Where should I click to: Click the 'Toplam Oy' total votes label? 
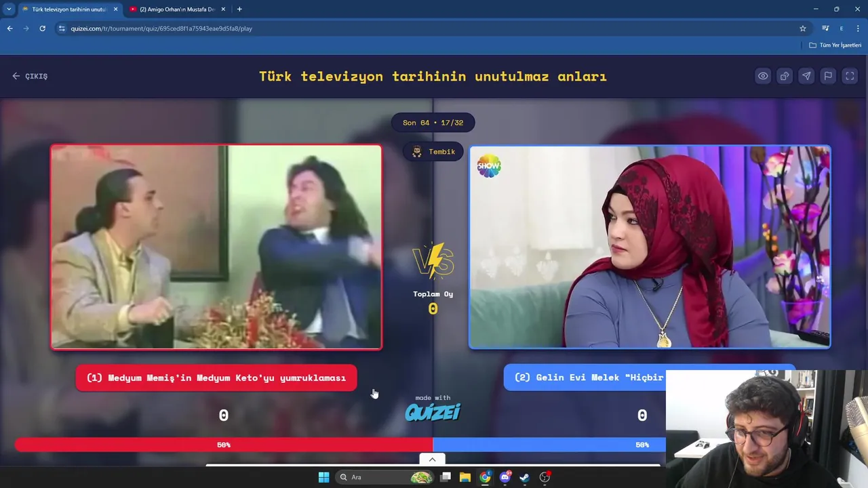[x=433, y=294]
